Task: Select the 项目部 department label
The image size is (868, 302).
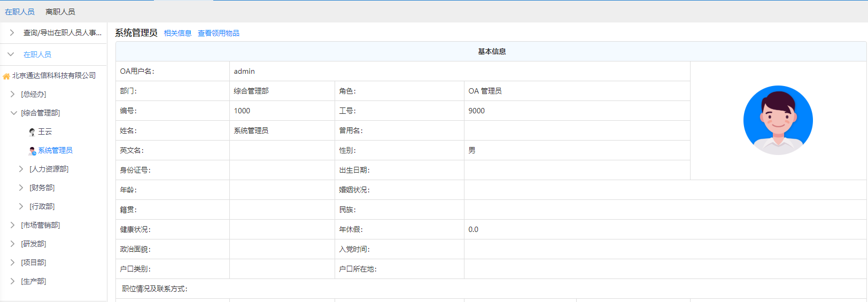Action: pyautogui.click(x=34, y=262)
